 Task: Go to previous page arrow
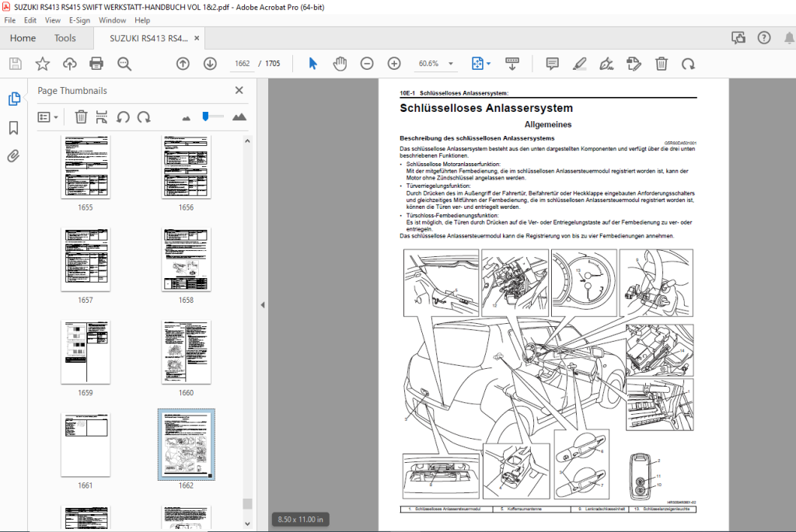pos(183,64)
